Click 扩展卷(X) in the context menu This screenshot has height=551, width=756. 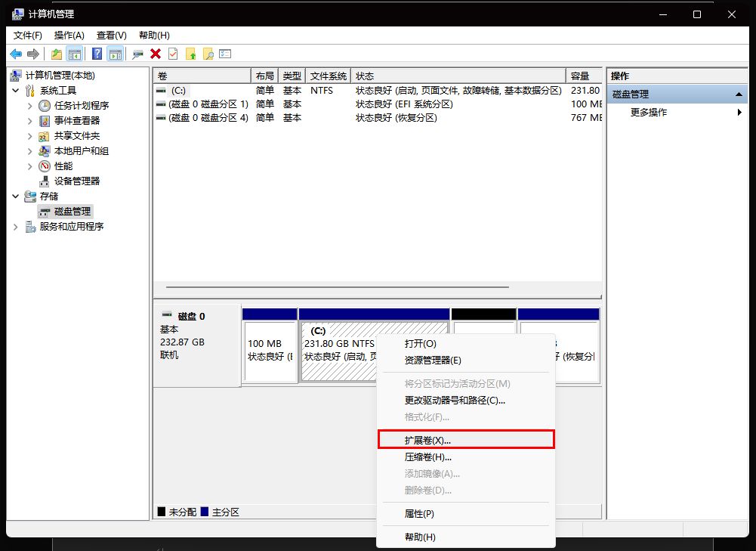click(427, 438)
